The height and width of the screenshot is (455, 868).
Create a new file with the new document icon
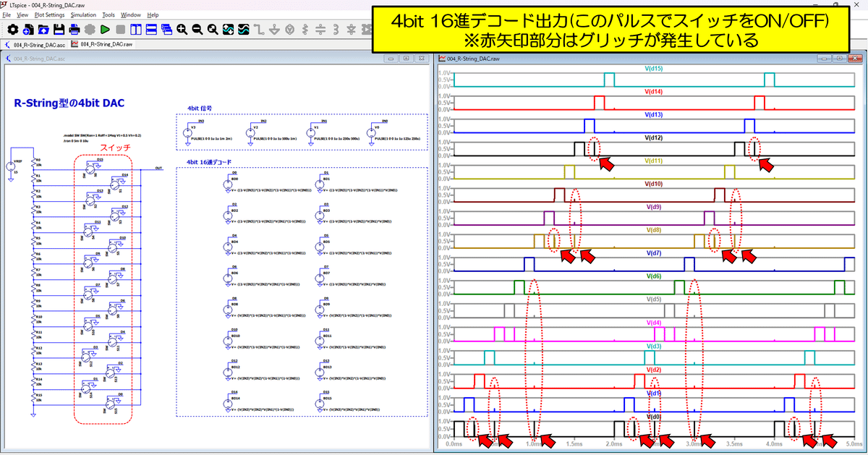pos(27,29)
